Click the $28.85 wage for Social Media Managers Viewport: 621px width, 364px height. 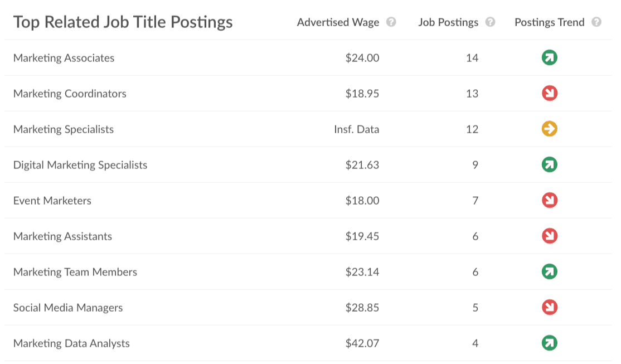[x=363, y=307]
